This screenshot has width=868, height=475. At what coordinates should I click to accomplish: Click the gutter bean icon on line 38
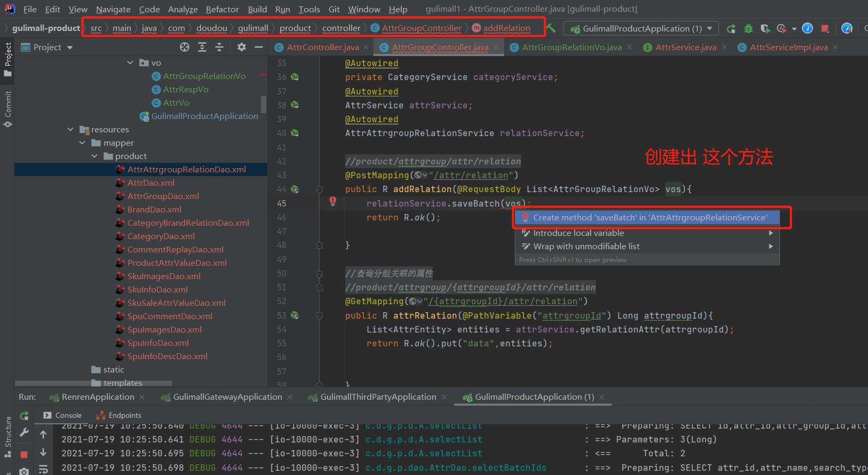(294, 105)
